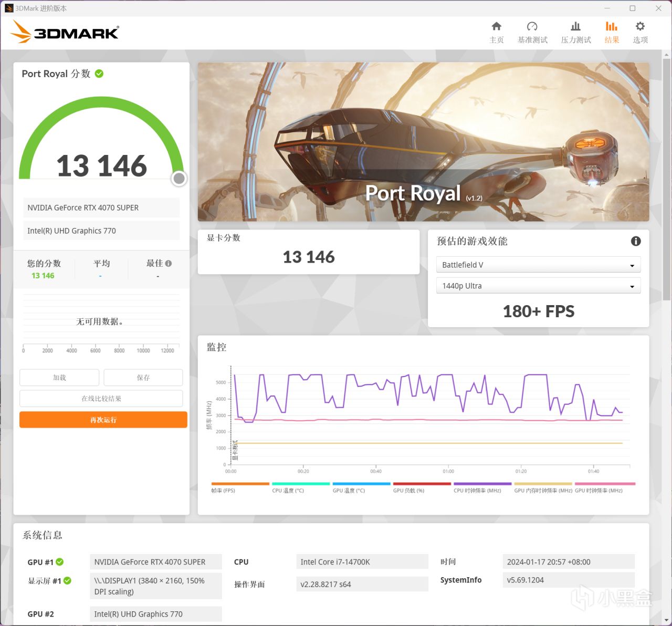
Task: Click the GPU #1 value in 系统信息
Action: (x=156, y=562)
